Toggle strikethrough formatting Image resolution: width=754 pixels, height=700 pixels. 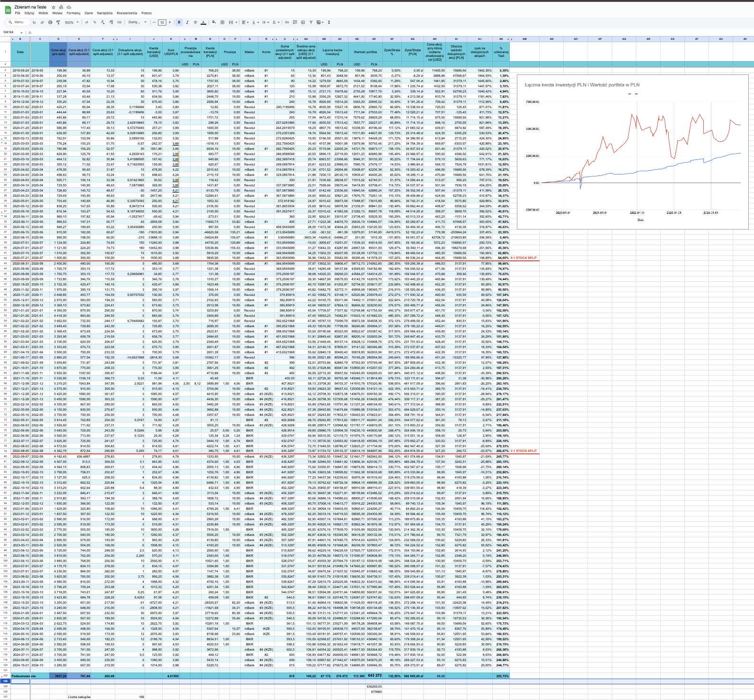pos(195,22)
